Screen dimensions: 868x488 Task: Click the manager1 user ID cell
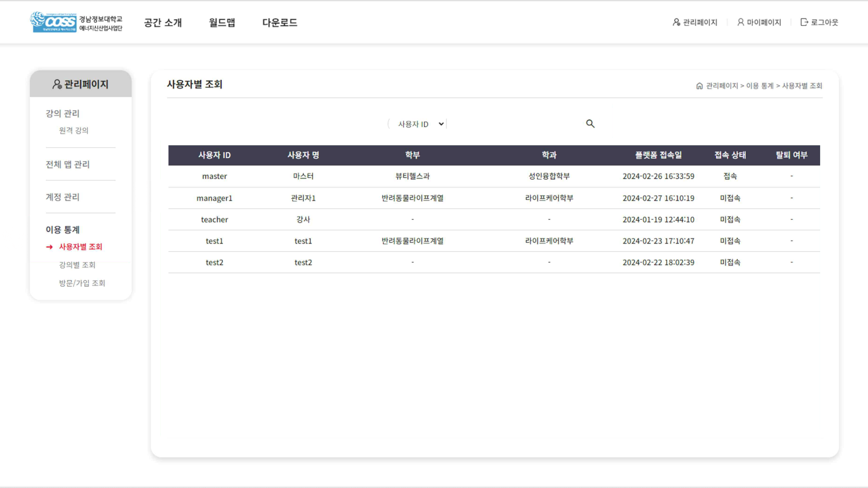(214, 198)
